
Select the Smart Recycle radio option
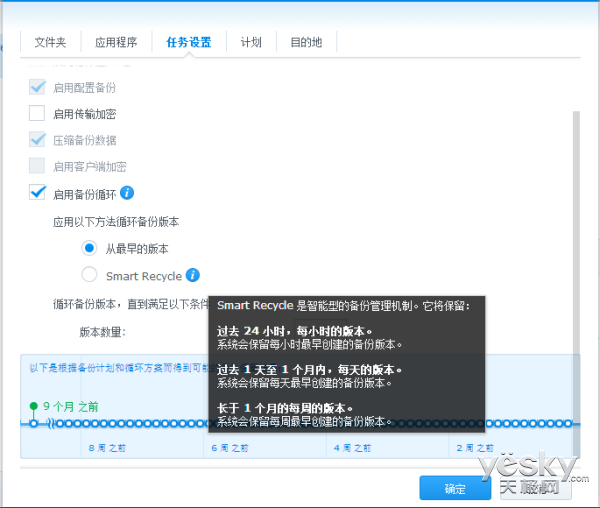tap(90, 275)
